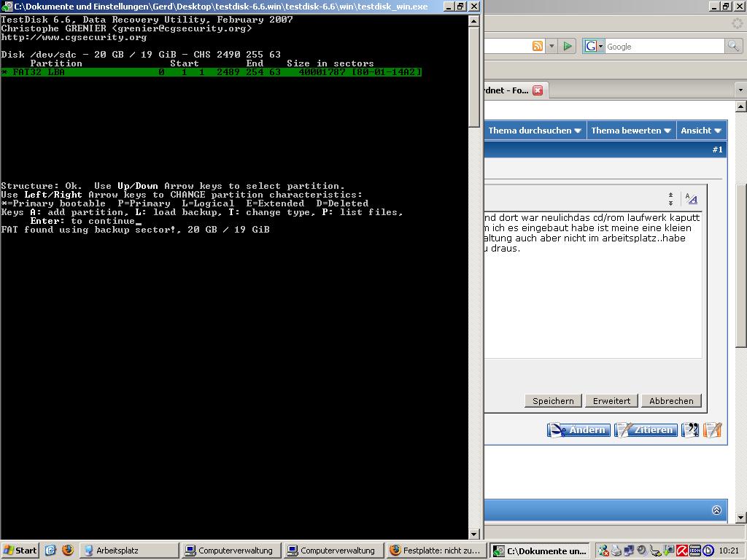Click the 'Structure: Ok.' status text

[x=42, y=186]
